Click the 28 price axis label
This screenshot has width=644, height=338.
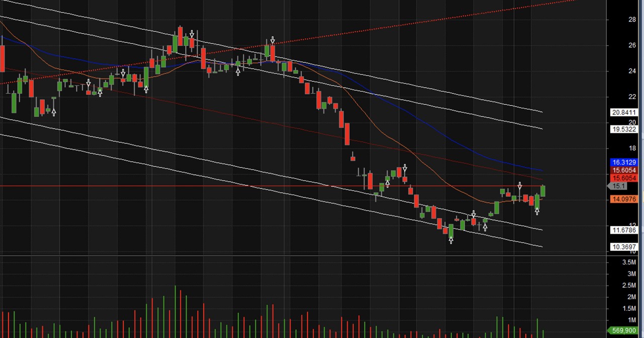pos(632,20)
